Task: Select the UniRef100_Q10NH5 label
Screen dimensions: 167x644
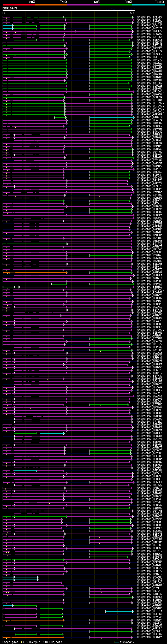Action: tap(150, 66)
